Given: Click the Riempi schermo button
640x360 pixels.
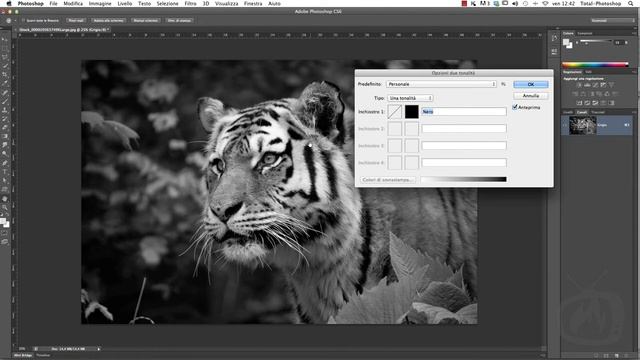Looking at the screenshot, I should 146,20.
